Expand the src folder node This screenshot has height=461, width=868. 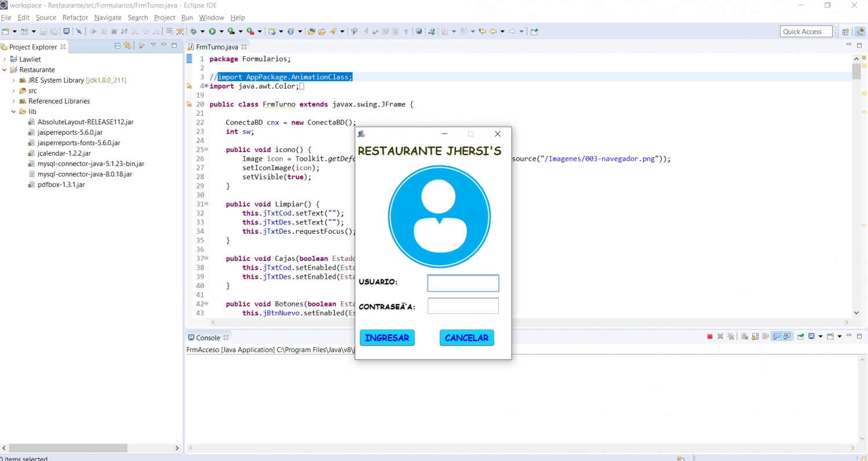click(14, 90)
